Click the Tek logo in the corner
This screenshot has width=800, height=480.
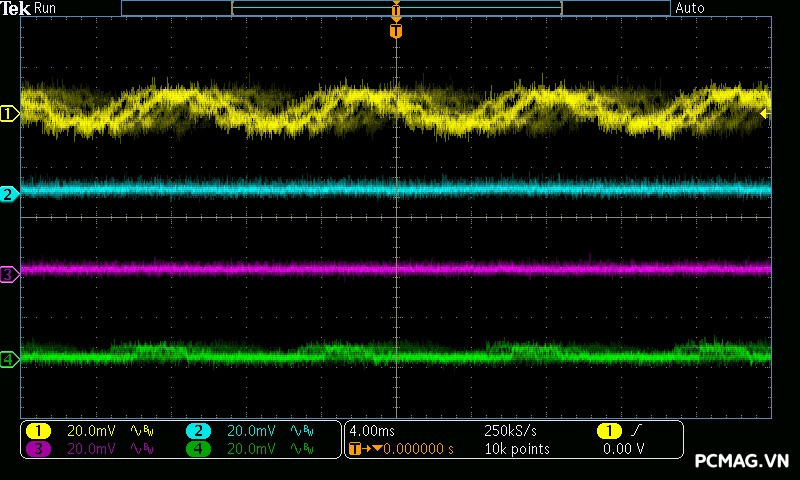pyautogui.click(x=16, y=8)
